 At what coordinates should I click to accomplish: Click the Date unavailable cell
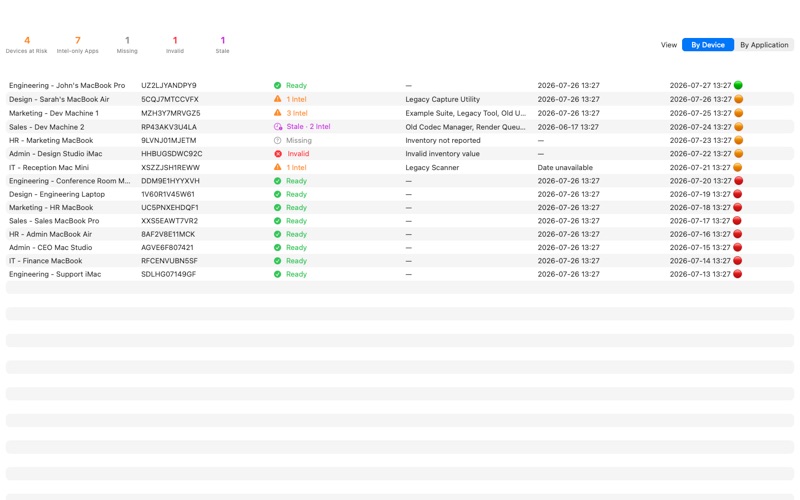pos(565,167)
